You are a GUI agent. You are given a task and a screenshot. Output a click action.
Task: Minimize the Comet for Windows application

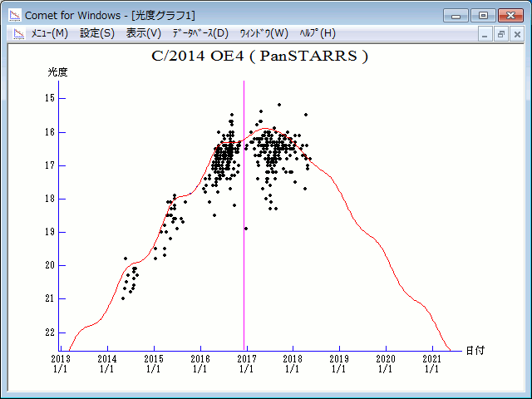456,14
